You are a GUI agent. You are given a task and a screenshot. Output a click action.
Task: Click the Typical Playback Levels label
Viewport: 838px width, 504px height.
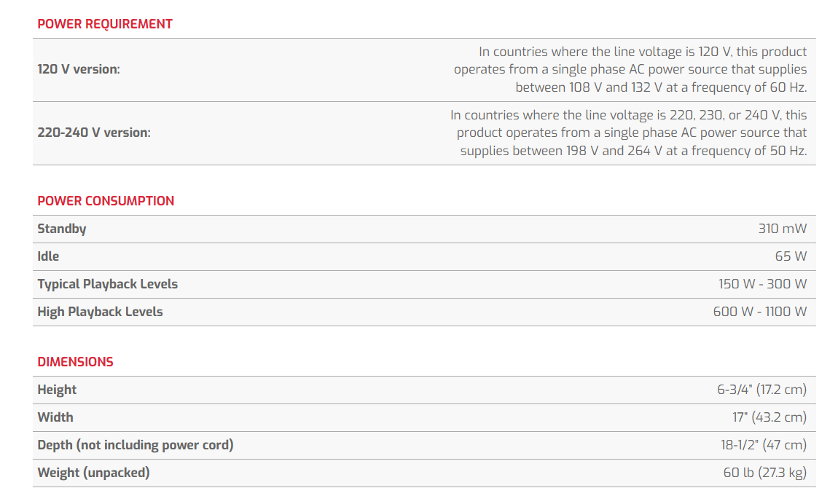point(107,284)
